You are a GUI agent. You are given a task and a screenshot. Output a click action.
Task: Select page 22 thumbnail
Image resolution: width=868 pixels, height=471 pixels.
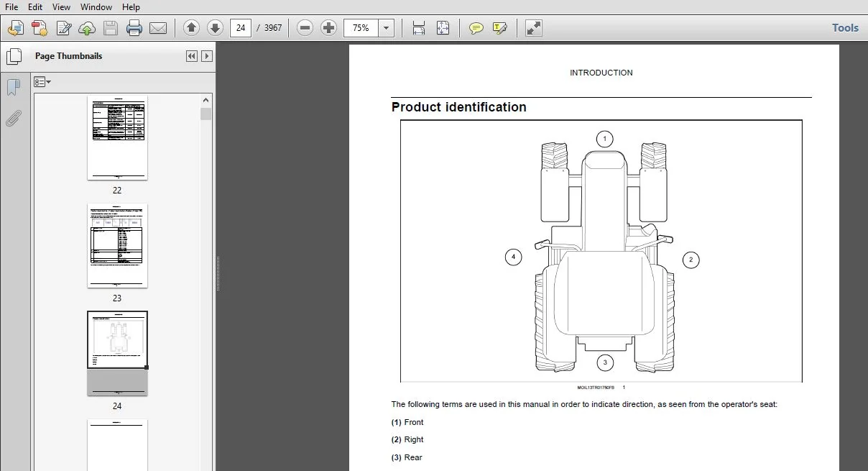click(x=117, y=138)
